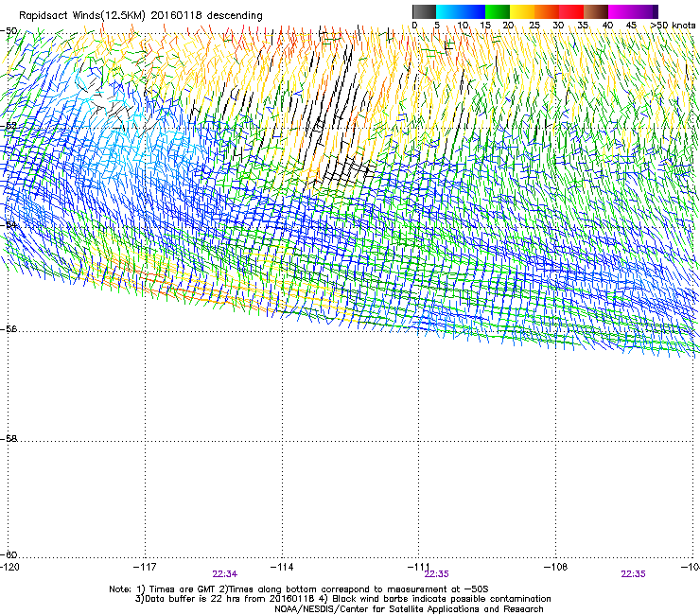The height and width of the screenshot is (615, 700).
Task: Click the Rapidscat Winds chart title
Action: pos(141,15)
